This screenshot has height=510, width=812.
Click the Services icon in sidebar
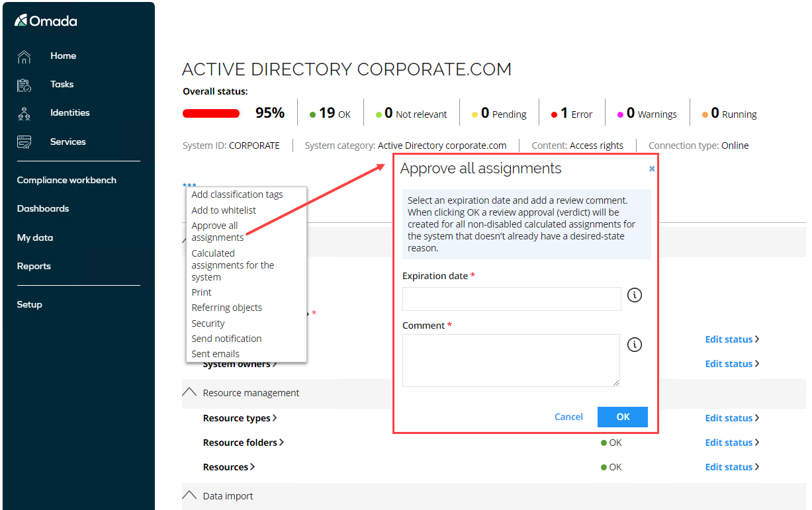24,142
